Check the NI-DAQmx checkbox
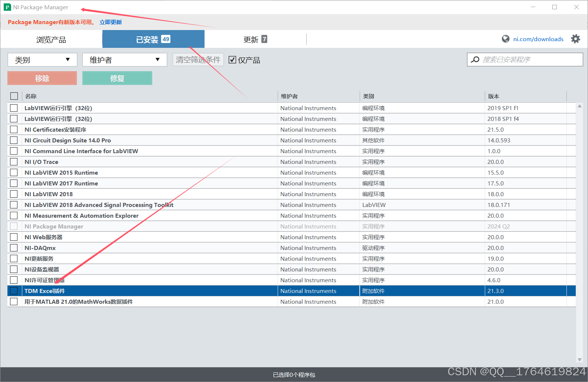The width and height of the screenshot is (588, 382). (14, 248)
